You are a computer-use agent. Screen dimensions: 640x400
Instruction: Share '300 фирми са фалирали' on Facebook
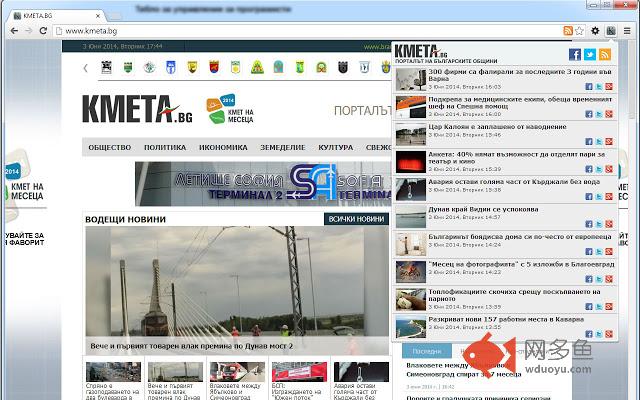click(x=589, y=87)
